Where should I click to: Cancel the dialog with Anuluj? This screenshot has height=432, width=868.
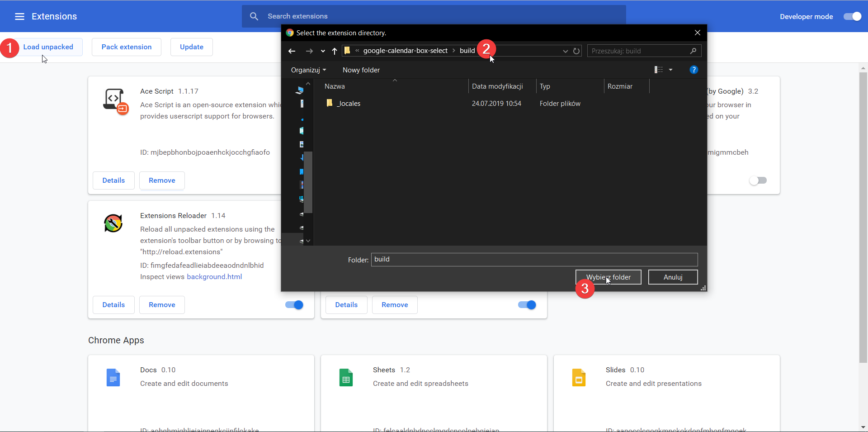tap(673, 277)
